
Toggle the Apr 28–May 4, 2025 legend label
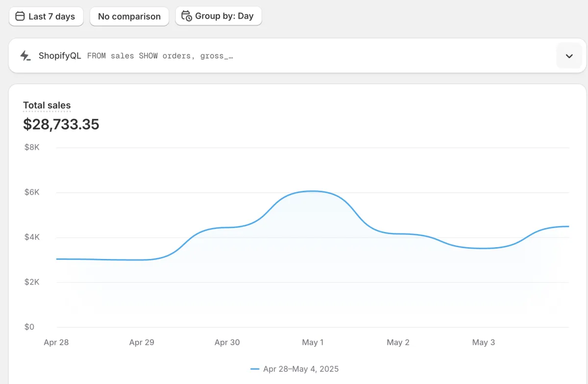[300, 369]
